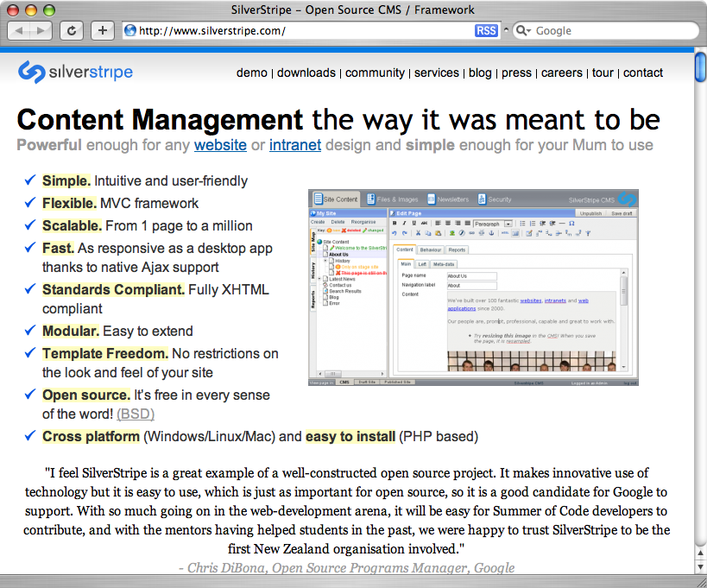707x588 pixels.
Task: Open the contact link
Action: (x=643, y=73)
